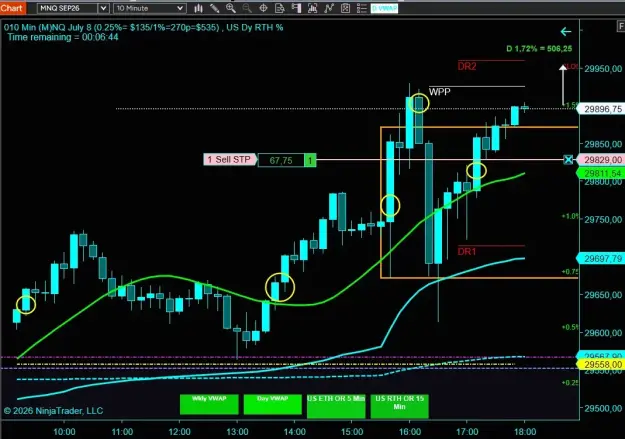
Task: Click the zoom out magnifier icon
Action: tap(247, 8)
